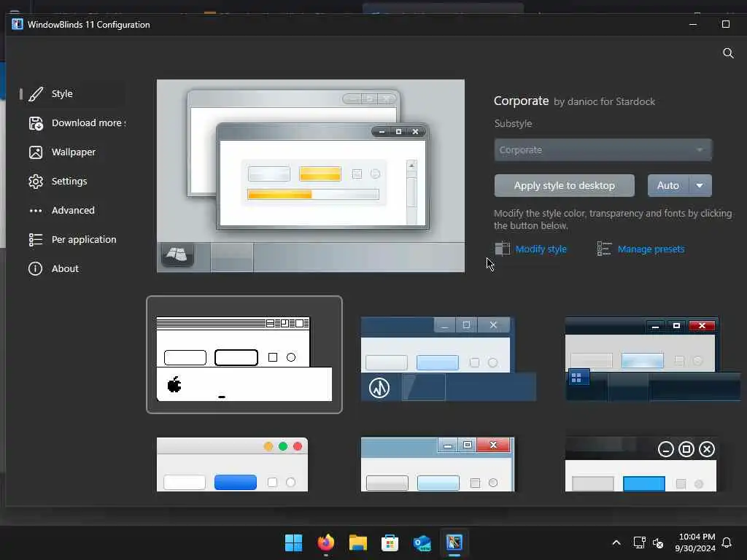Click the Download more styles disk icon
The image size is (747, 560).
tap(36, 123)
